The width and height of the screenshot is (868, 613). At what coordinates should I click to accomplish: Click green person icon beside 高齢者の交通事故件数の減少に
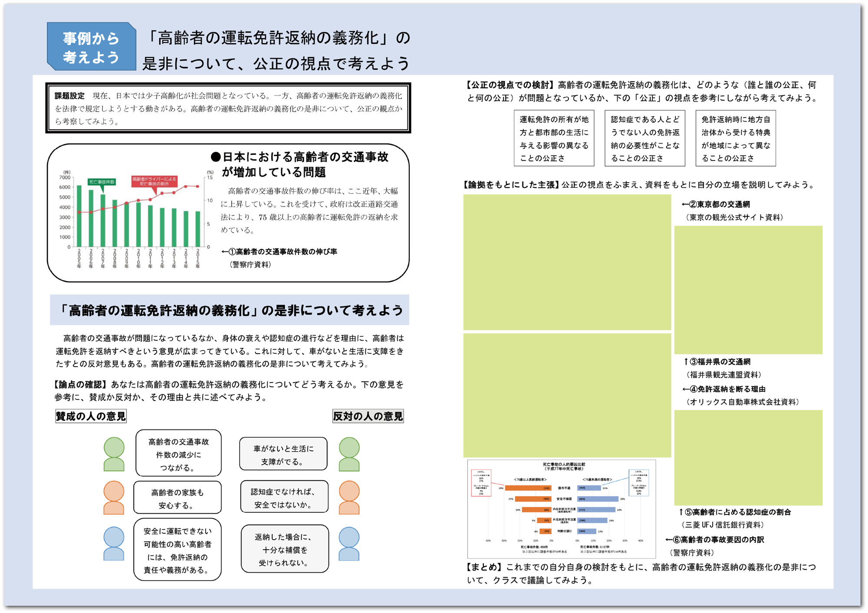[114, 454]
